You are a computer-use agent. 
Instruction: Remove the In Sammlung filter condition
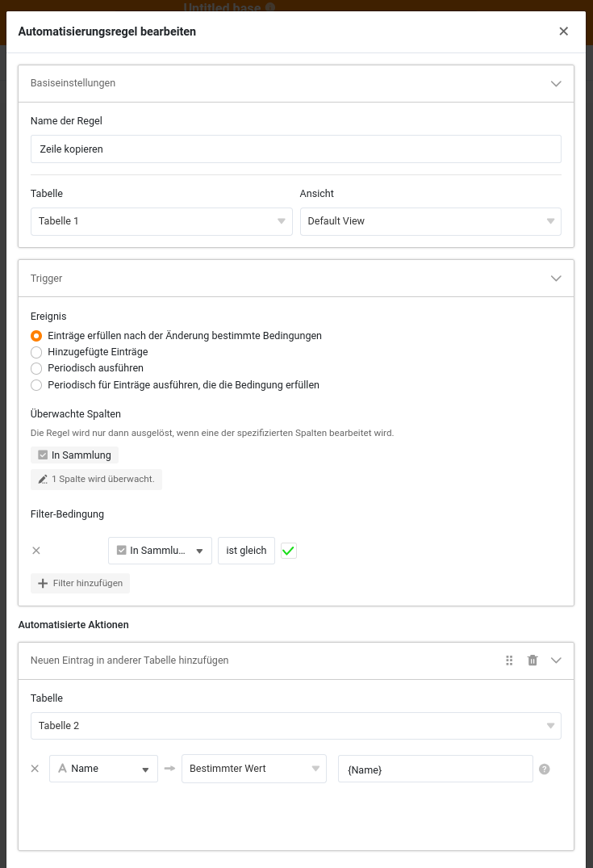35,551
